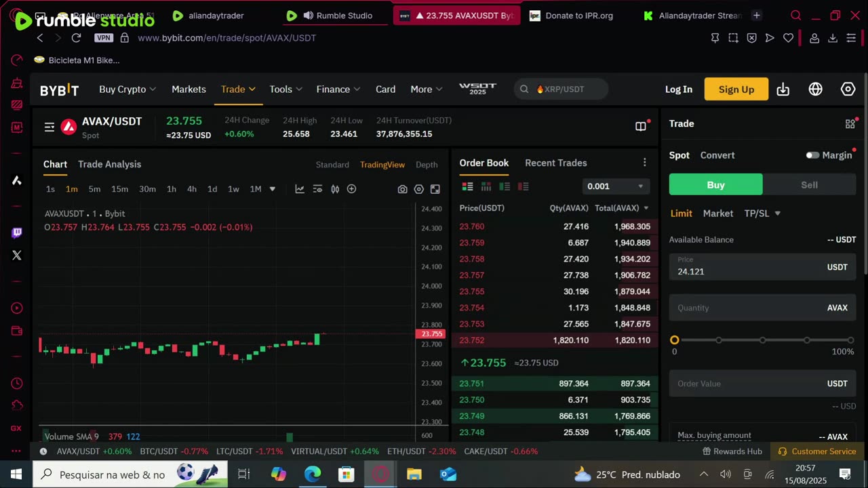Open the Markets link
The height and width of the screenshot is (488, 868).
(189, 89)
